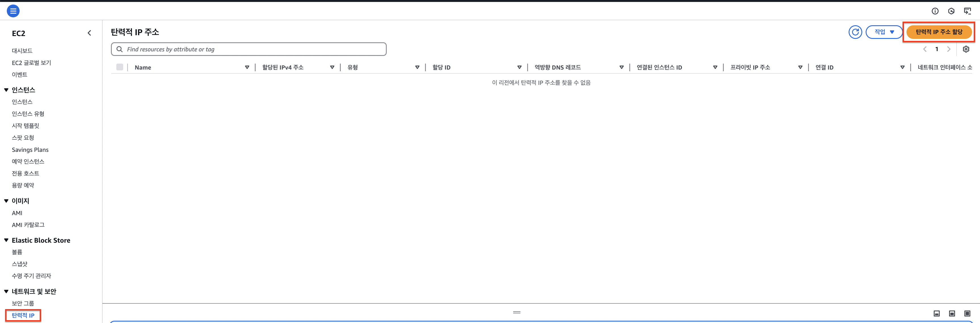The width and height of the screenshot is (980, 323).
Task: Open the Savings Plans link
Action: [30, 150]
